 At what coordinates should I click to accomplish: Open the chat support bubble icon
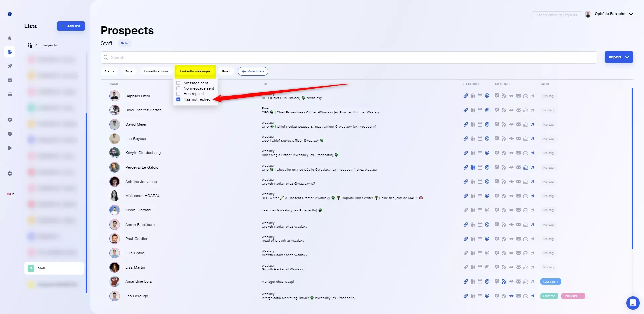click(633, 303)
